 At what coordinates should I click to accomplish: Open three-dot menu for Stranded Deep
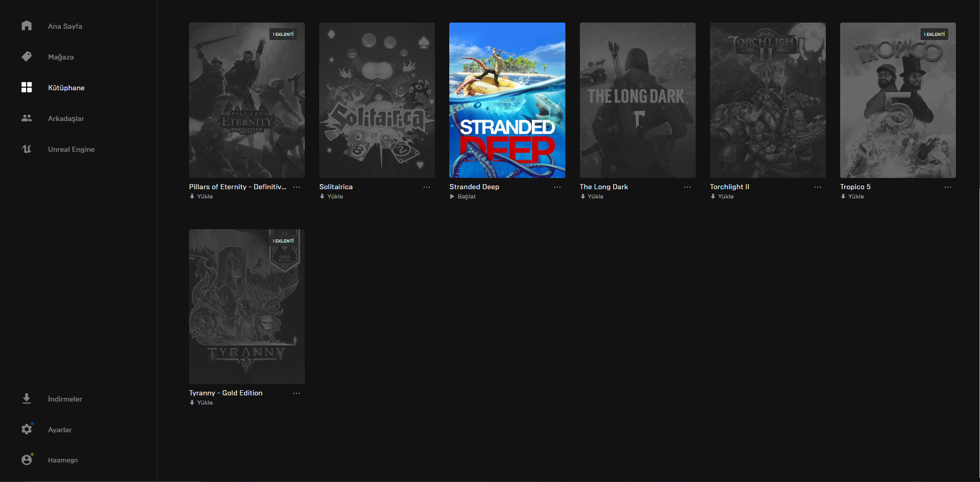tap(557, 187)
